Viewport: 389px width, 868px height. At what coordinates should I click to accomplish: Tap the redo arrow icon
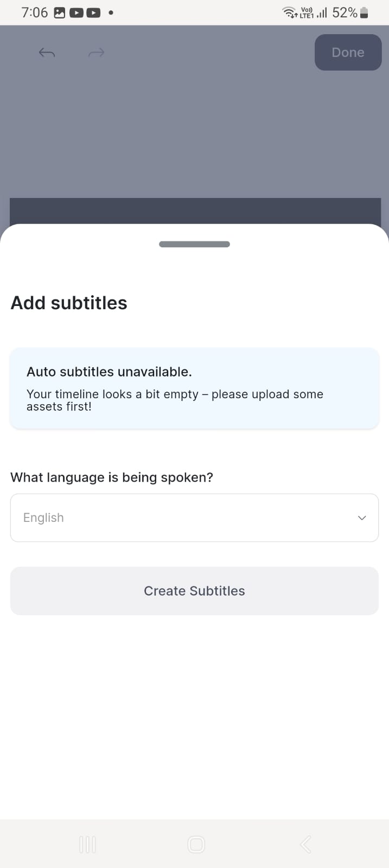click(x=96, y=53)
